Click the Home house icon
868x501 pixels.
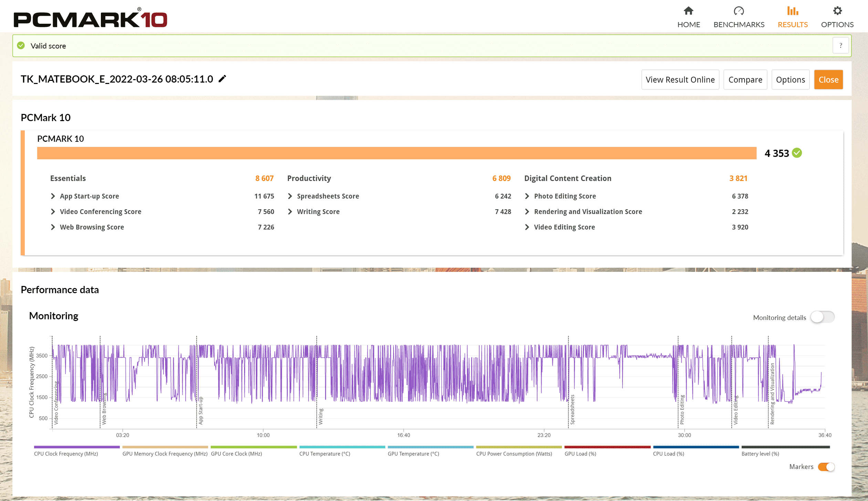[689, 11]
